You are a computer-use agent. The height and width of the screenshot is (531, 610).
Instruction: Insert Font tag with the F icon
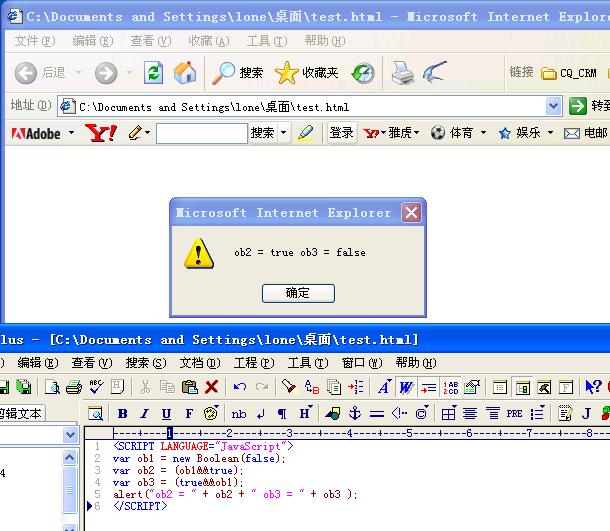[189, 414]
